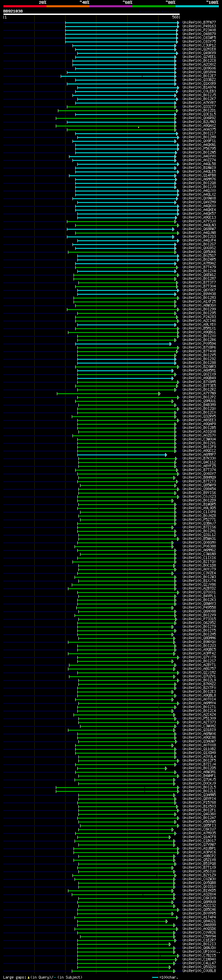This screenshot has width=222, height=980.
Task: Click the UniRef100_A5GIU0 hit label
Action: pyautogui.click(x=199, y=871)
